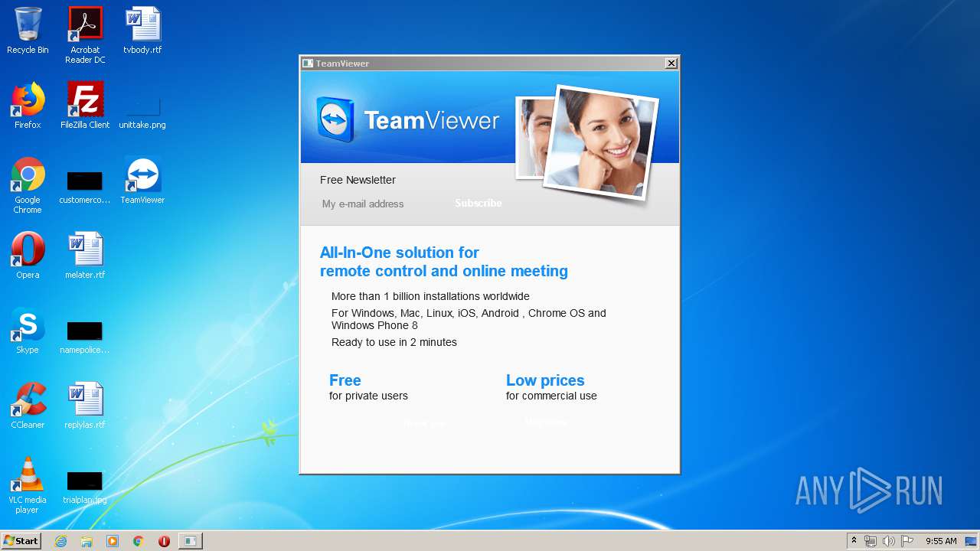The height and width of the screenshot is (551, 980).
Task: Open Windows Media Player in the taskbar
Action: [x=113, y=541]
